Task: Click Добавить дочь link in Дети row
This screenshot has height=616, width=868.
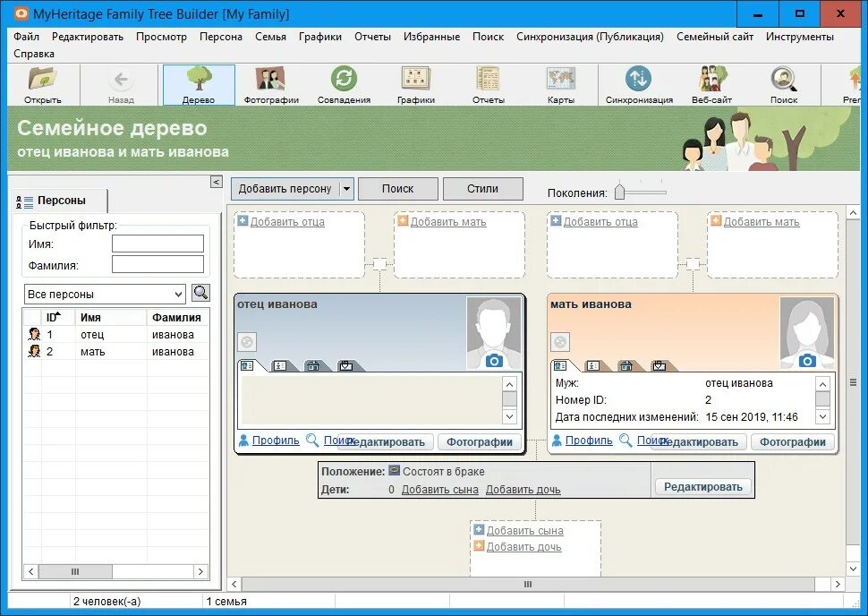Action: (523, 490)
